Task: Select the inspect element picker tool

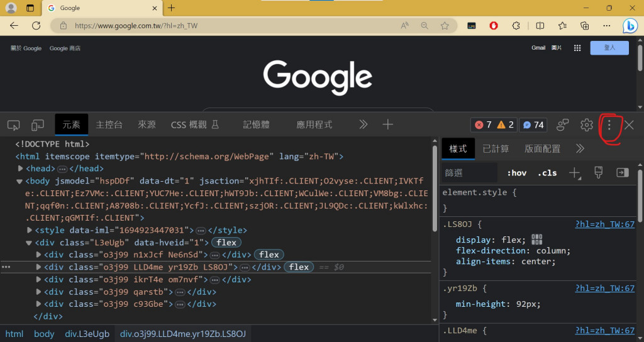Action: tap(14, 125)
